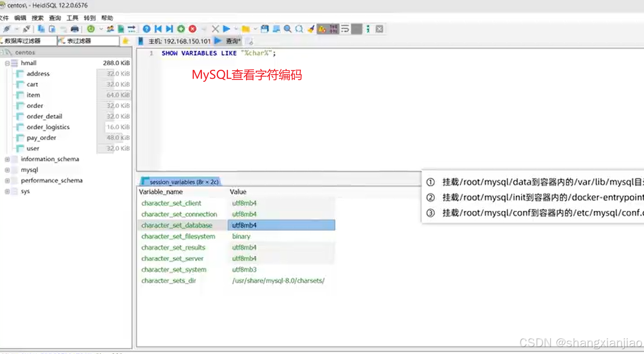Switch to the 查询* tab
The width and height of the screenshot is (644, 354).
228,41
